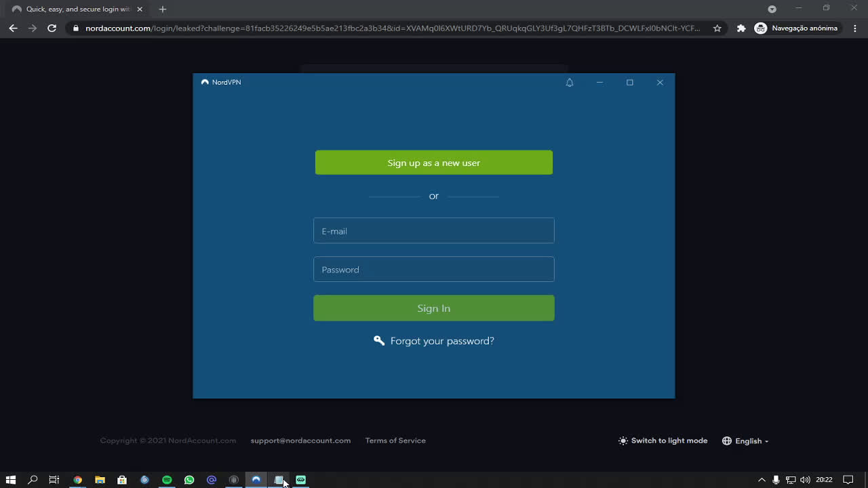This screenshot has height=488, width=868.
Task: Open the blue circle app on the taskbar
Action: point(144,480)
